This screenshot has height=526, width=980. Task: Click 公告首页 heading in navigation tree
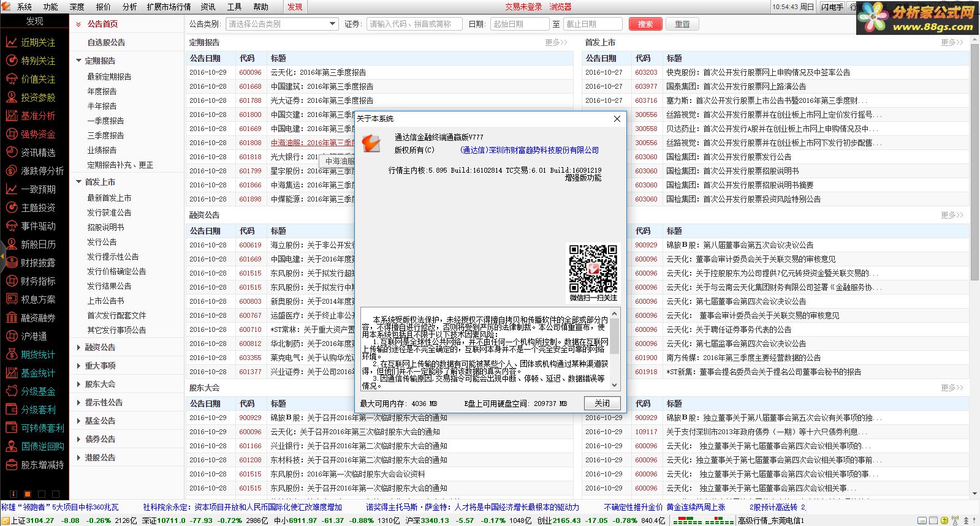102,24
